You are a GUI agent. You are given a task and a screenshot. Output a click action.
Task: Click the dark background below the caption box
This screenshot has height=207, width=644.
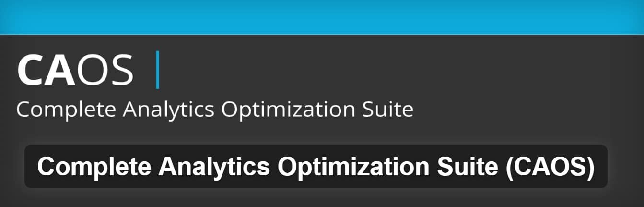[322, 198]
